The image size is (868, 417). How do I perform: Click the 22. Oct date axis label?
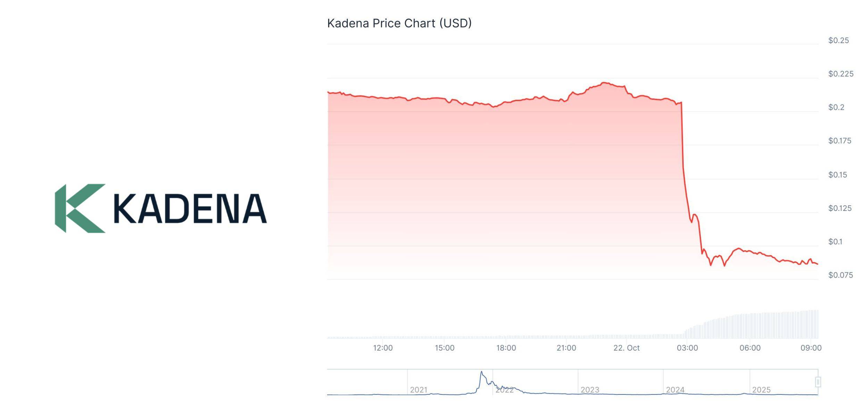626,348
